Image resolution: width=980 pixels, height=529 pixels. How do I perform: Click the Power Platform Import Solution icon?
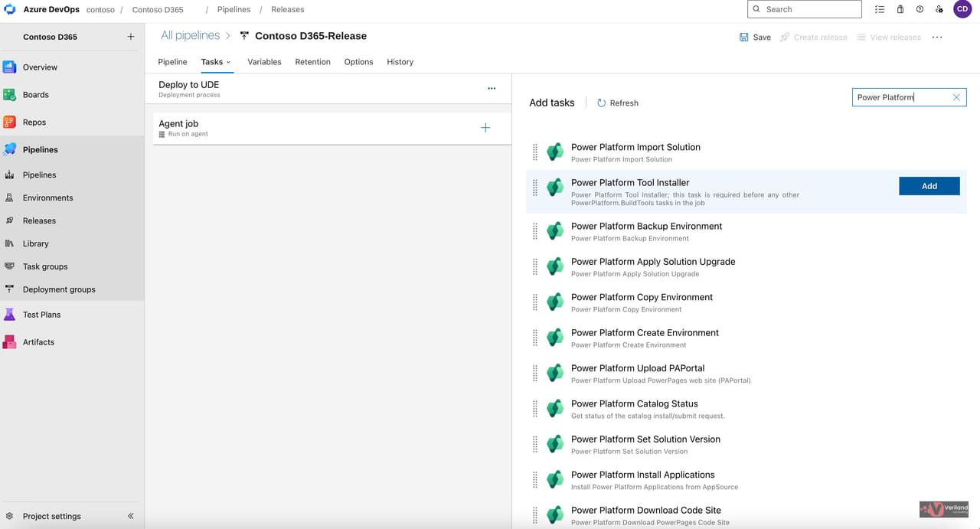pos(555,152)
